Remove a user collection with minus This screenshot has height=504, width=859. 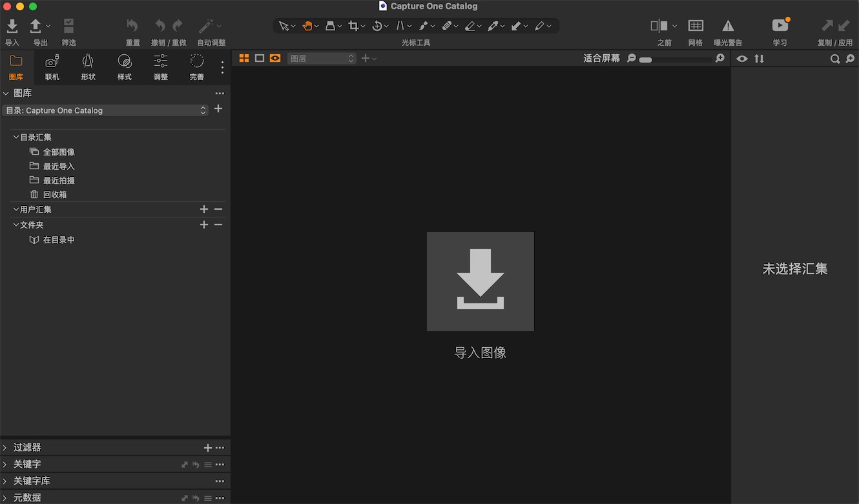(x=218, y=209)
